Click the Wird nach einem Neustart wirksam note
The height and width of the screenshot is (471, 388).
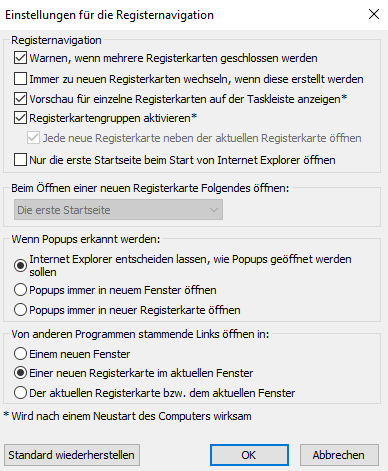point(127,416)
